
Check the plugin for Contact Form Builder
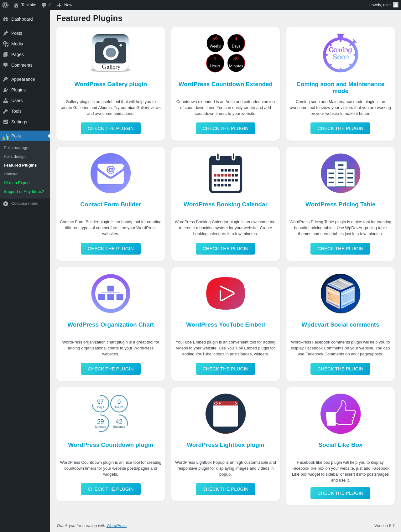(111, 249)
